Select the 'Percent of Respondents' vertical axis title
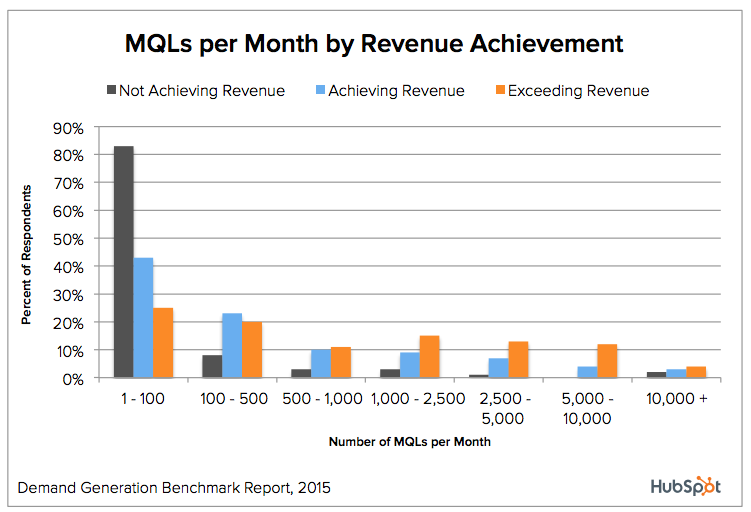 pyautogui.click(x=29, y=254)
